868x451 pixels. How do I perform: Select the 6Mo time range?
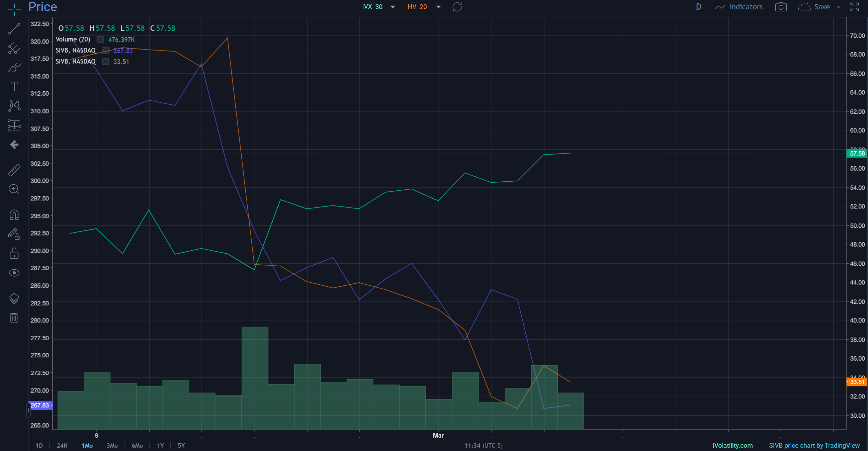(x=137, y=445)
